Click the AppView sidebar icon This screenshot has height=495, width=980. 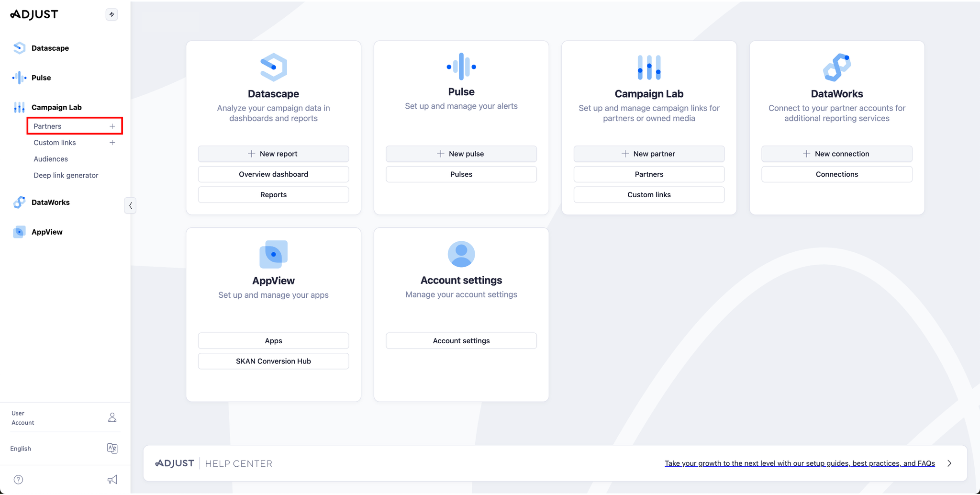(x=19, y=232)
